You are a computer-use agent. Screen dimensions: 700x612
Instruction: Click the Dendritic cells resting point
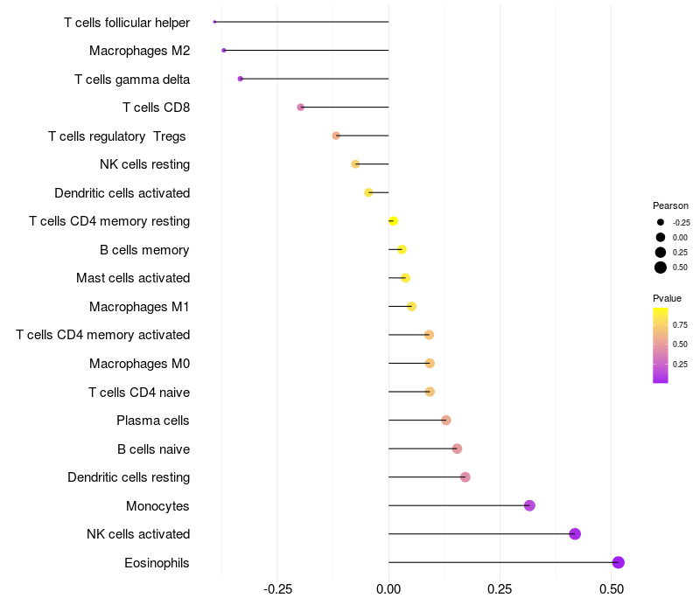pos(465,477)
